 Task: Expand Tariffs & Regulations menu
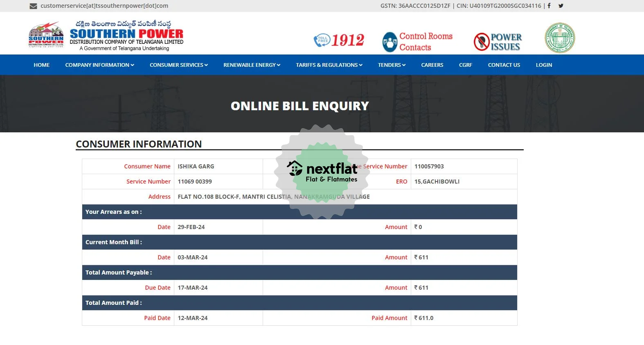click(329, 65)
